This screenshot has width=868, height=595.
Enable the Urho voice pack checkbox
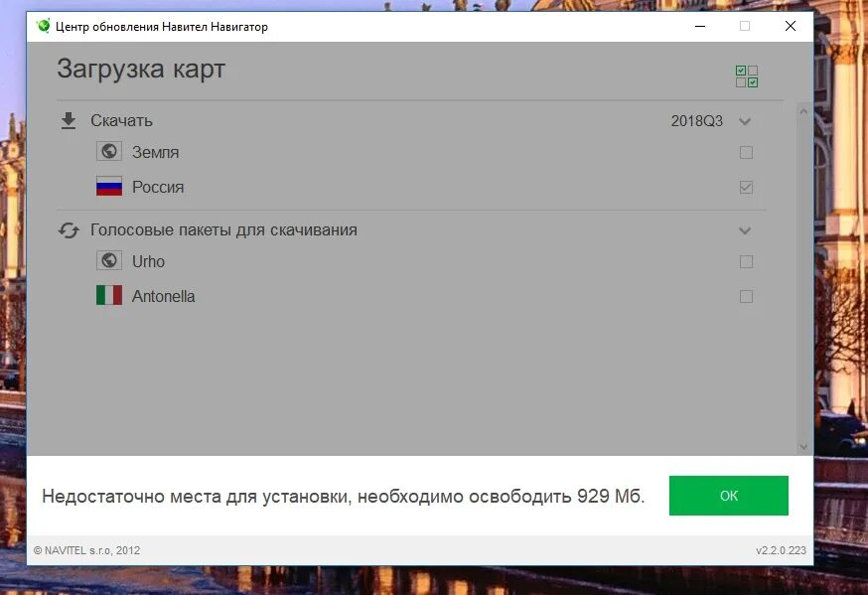click(x=746, y=261)
